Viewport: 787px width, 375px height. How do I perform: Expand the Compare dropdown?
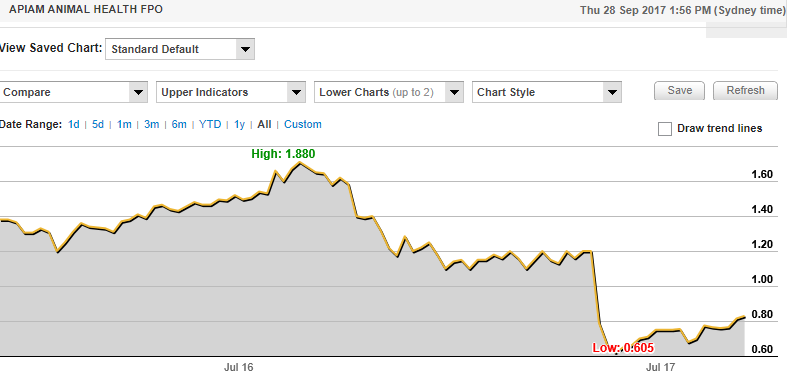[x=74, y=92]
